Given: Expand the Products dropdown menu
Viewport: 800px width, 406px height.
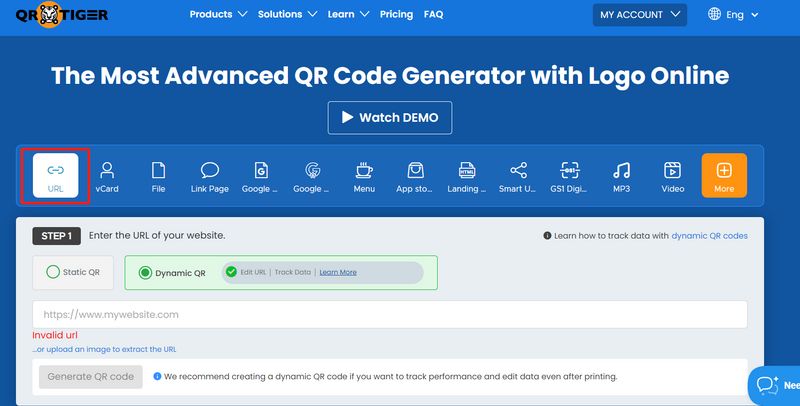Looking at the screenshot, I should tap(218, 14).
